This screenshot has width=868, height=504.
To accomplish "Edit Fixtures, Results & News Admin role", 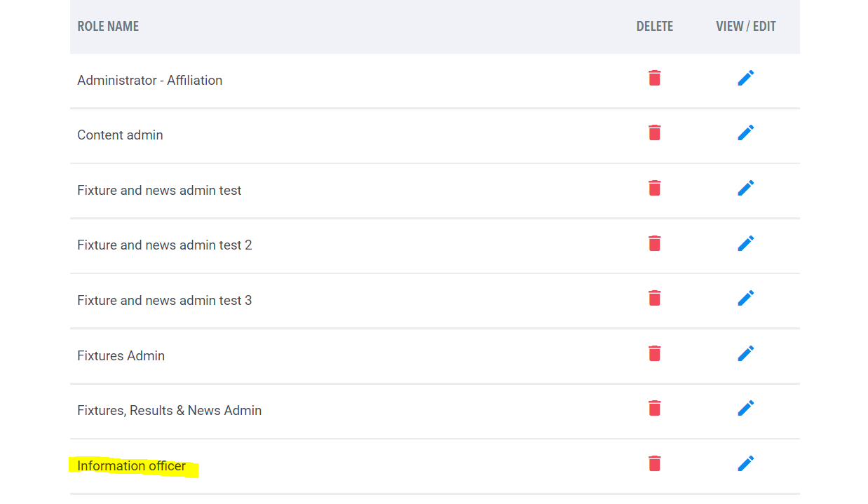I will [746, 408].
